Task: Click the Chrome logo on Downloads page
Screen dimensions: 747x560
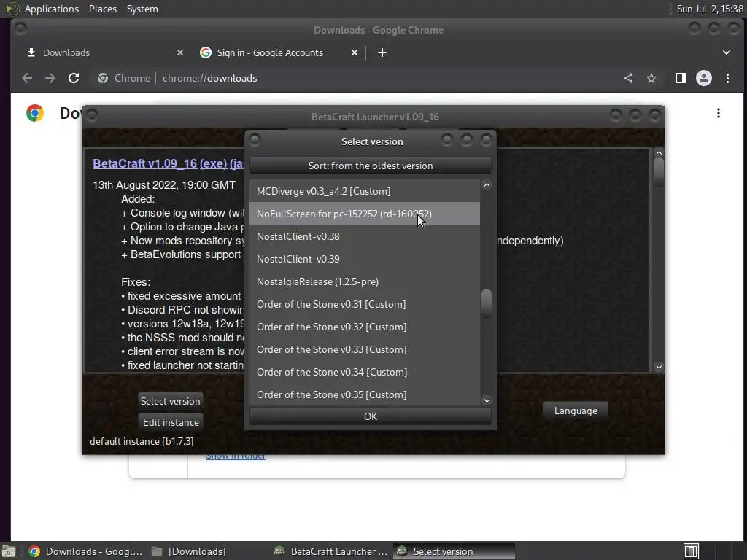Action: pyautogui.click(x=35, y=113)
